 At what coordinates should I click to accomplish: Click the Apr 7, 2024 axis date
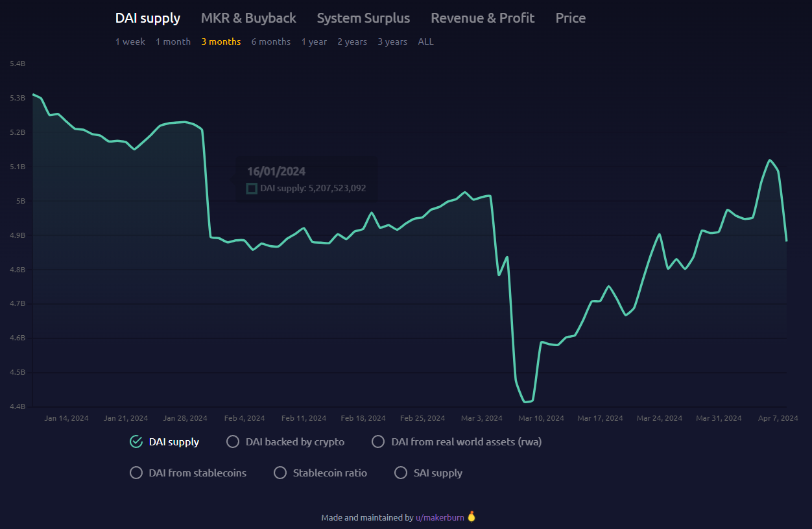[x=778, y=418]
